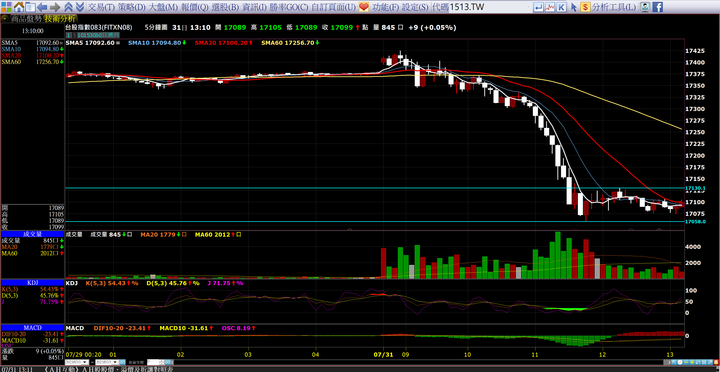Click the news ticker in status bar
This screenshot has width=720, height=372.
[108, 369]
